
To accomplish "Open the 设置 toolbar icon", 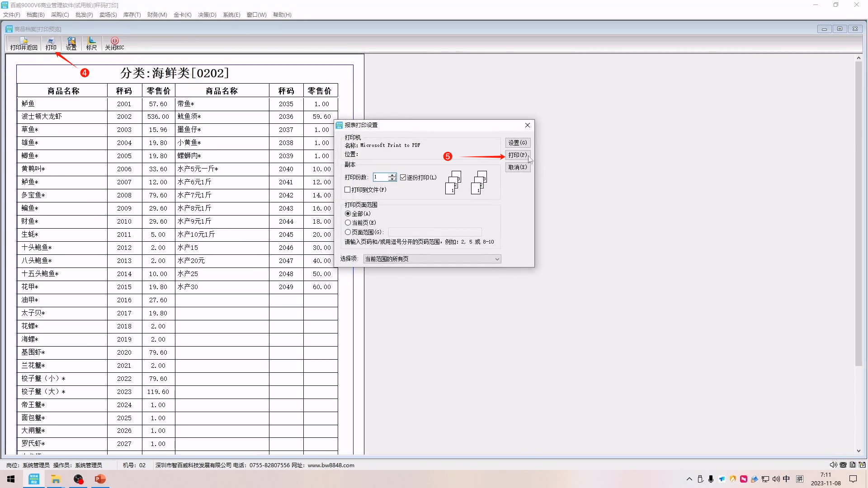I will (71, 43).
